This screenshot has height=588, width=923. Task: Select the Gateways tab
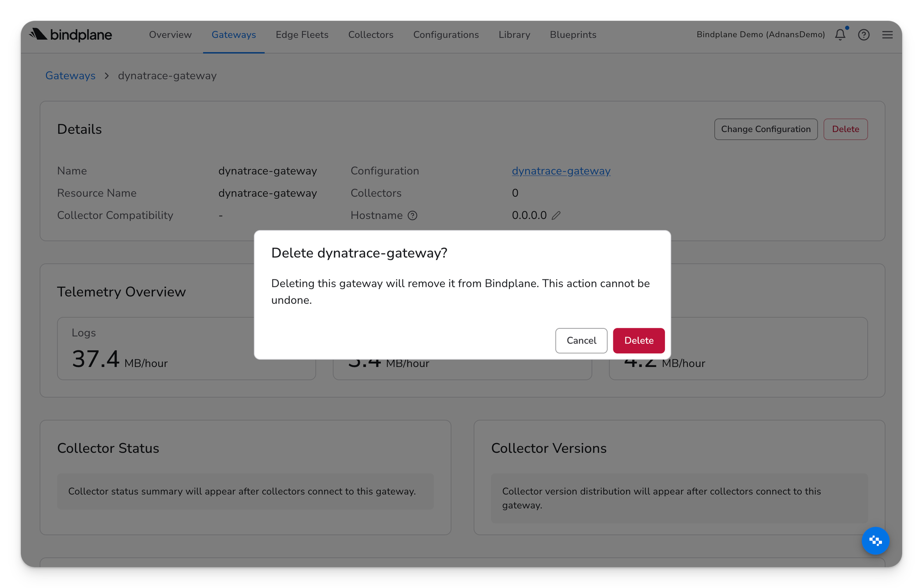(234, 35)
